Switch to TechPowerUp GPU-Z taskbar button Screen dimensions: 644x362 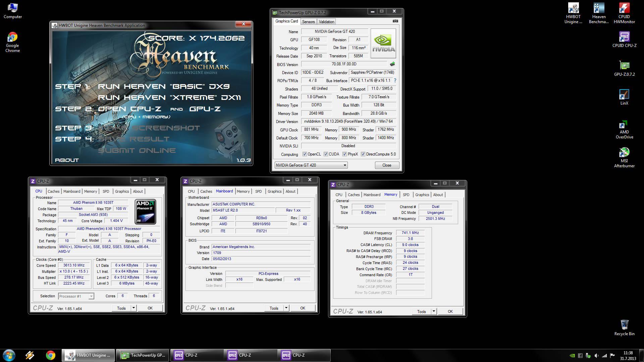coord(143,355)
